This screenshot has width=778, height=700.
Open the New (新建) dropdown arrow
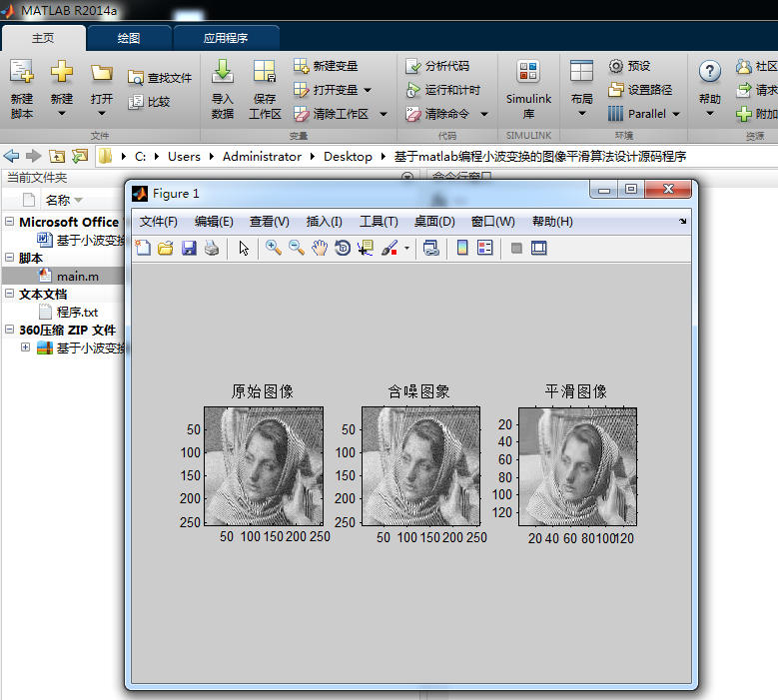62,114
